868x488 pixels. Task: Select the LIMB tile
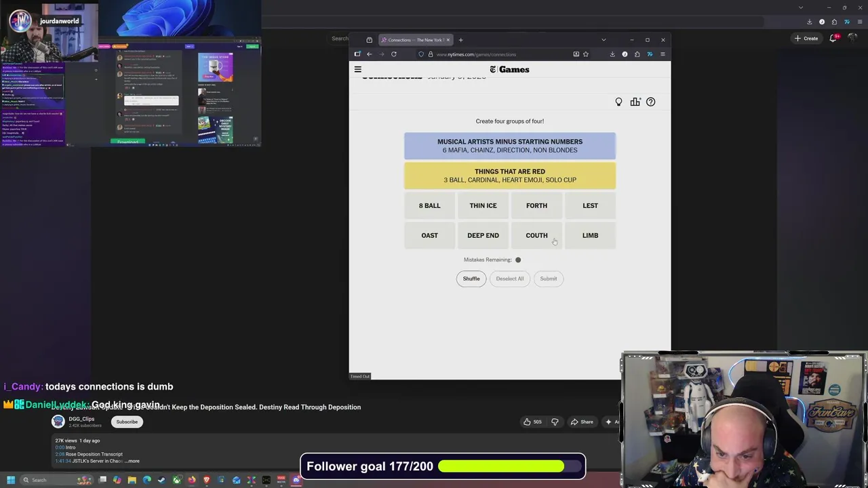590,235
